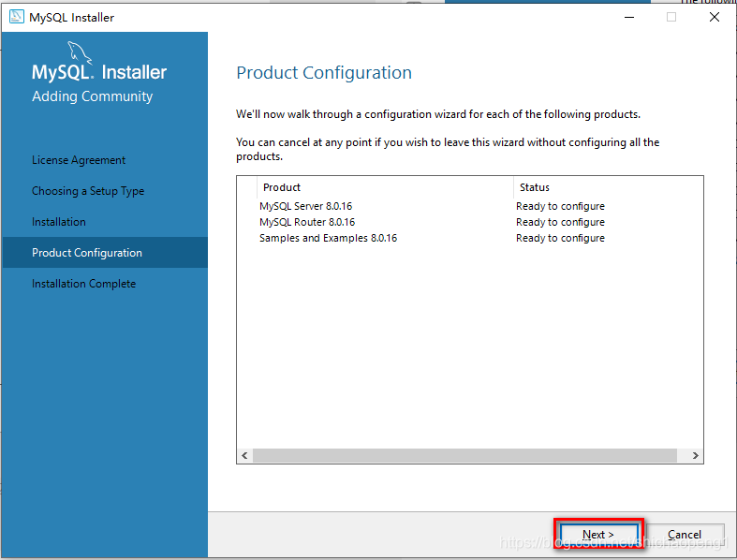
Task: Open the Installation step in sidebar
Action: tap(59, 222)
